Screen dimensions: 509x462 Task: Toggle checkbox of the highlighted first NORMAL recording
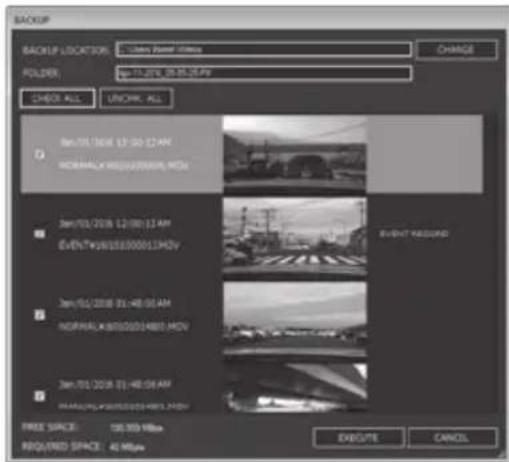click(x=40, y=154)
